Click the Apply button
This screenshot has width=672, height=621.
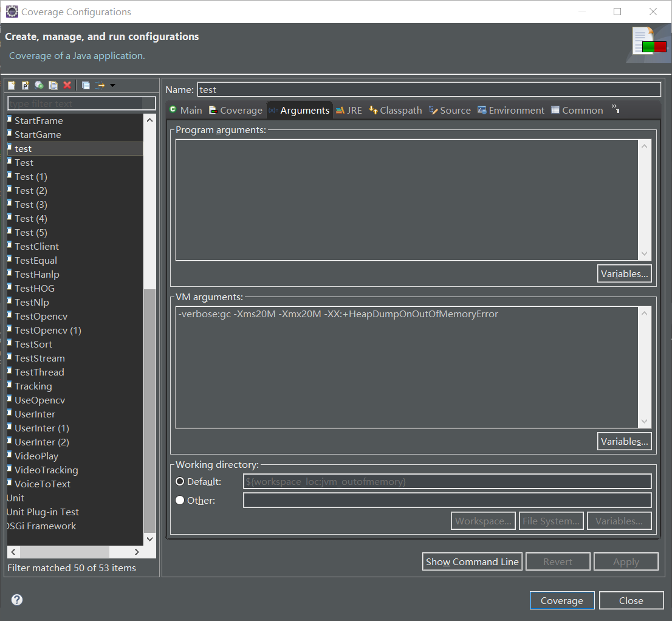(626, 561)
